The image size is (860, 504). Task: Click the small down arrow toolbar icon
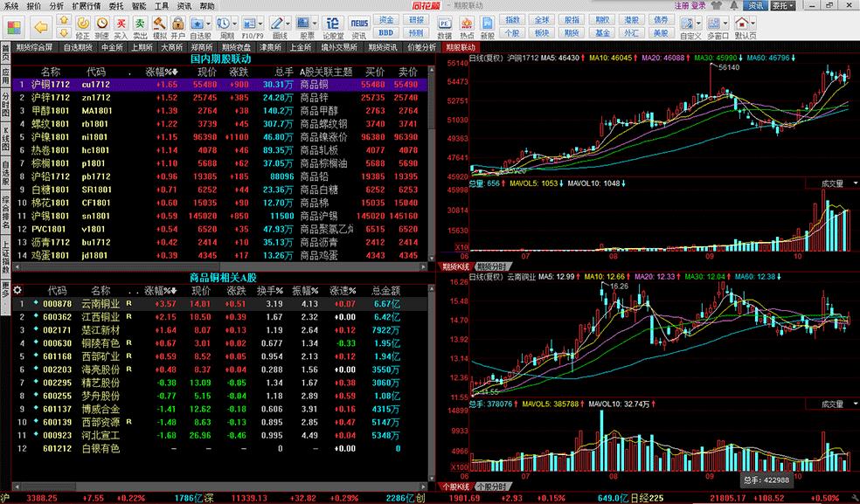pos(64,32)
